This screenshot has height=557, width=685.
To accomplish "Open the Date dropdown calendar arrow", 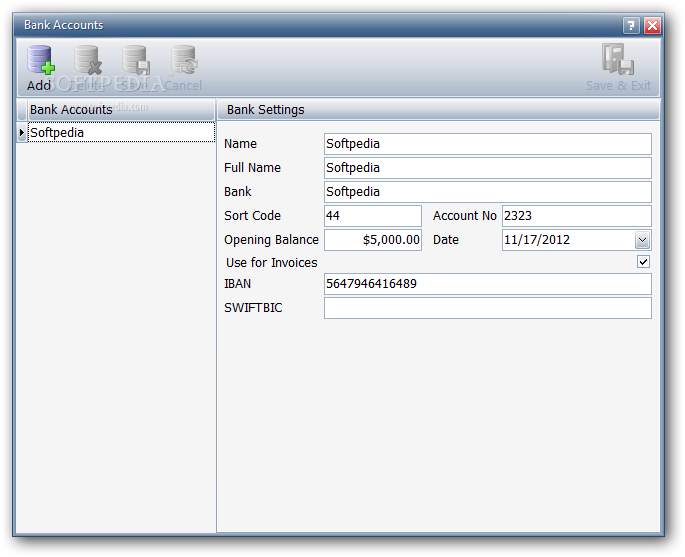I will pyautogui.click(x=642, y=240).
